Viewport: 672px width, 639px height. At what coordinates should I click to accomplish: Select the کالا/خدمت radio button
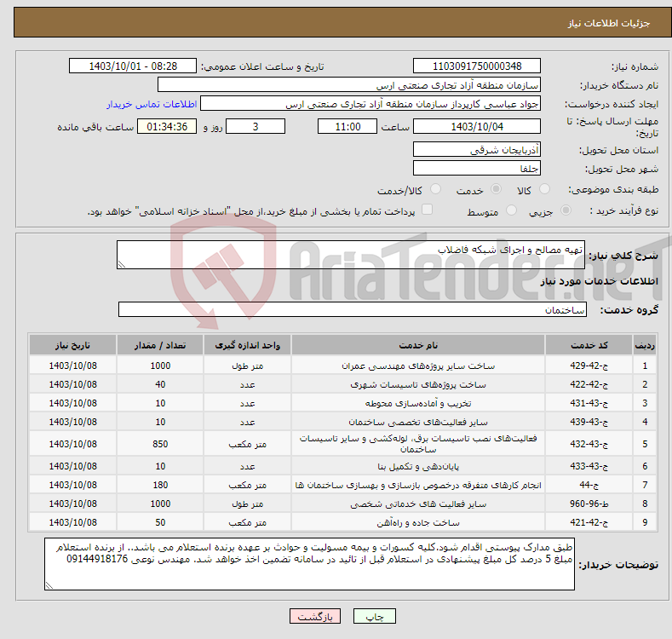point(435,189)
